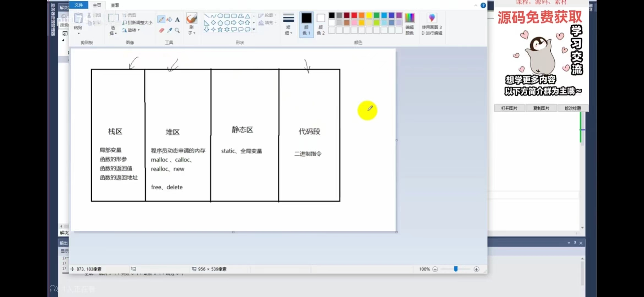This screenshot has width=644, height=297.
Task: Open the File menu tab
Action: (x=78, y=5)
